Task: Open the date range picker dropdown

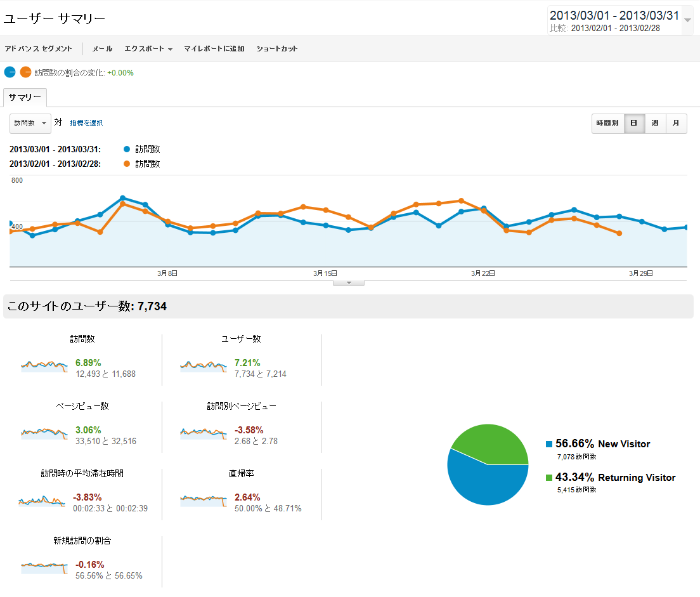Action: [x=688, y=20]
